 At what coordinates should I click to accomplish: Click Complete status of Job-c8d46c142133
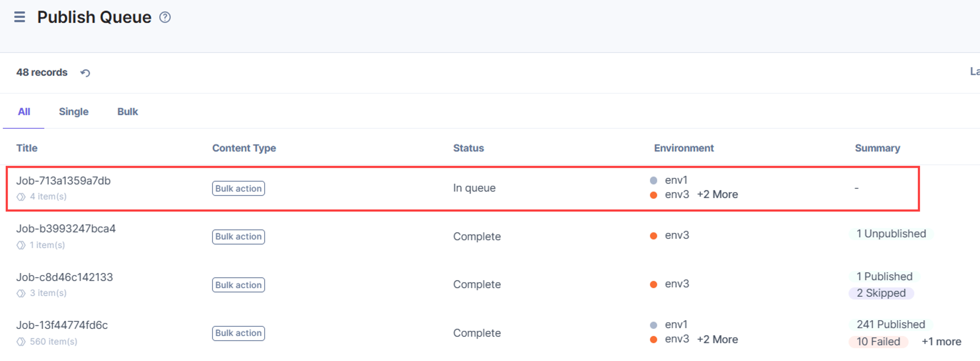point(477,284)
